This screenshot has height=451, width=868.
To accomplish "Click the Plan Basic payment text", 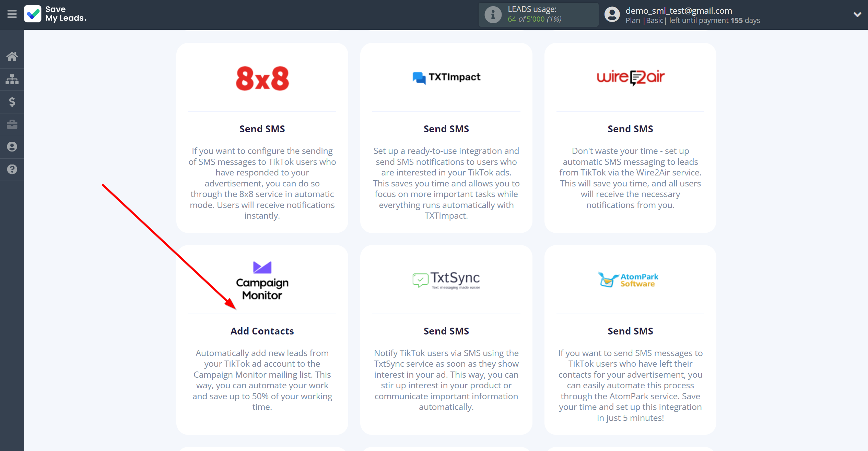I will coord(693,21).
